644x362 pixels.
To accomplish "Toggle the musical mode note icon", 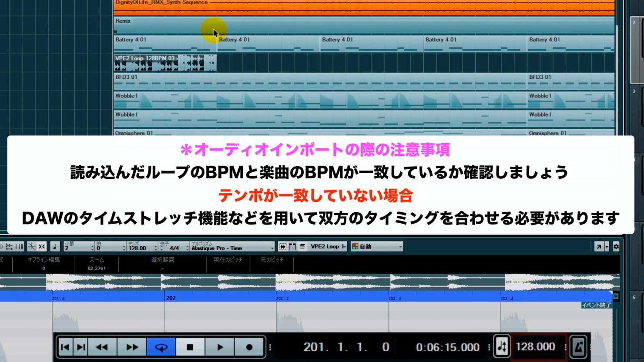I will [55, 247].
